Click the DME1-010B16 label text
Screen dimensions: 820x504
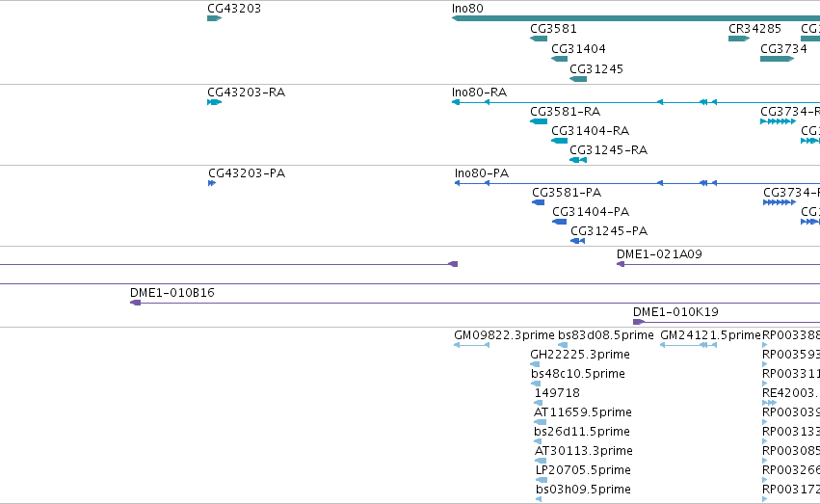172,293
